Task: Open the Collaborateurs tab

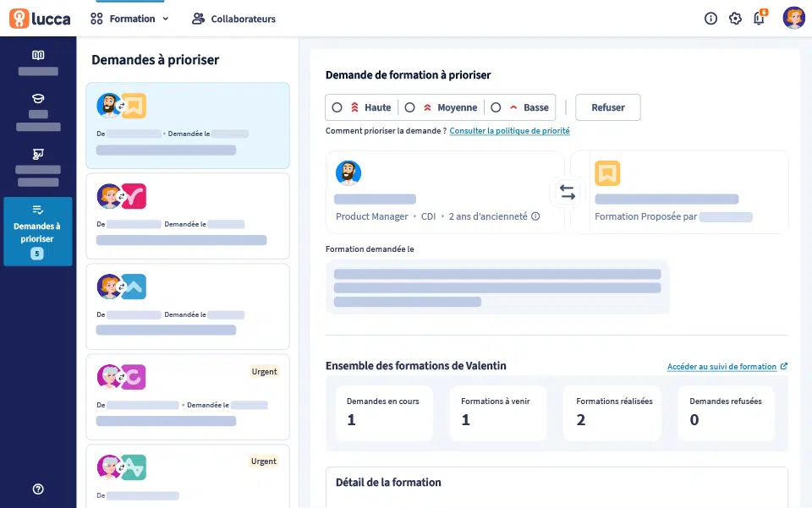Action: click(x=233, y=19)
